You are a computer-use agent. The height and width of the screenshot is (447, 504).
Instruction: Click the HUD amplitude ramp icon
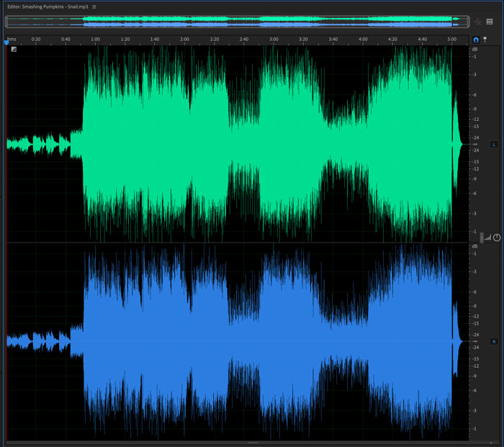488,238
